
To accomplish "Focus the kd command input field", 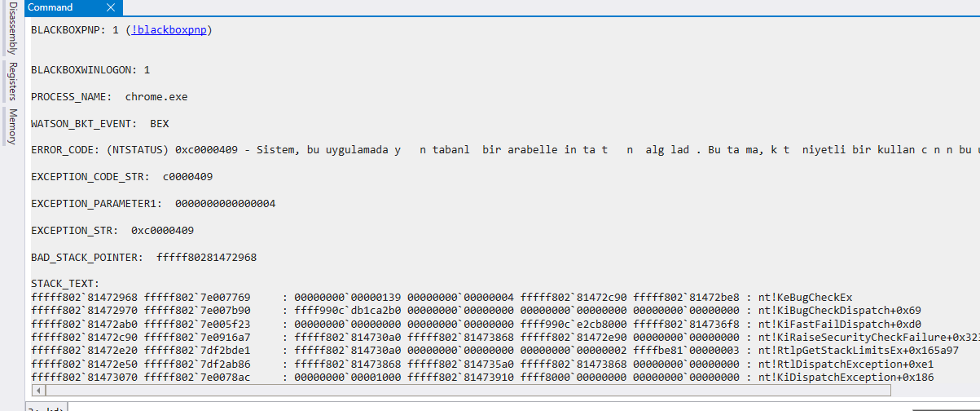I will [x=489, y=406].
